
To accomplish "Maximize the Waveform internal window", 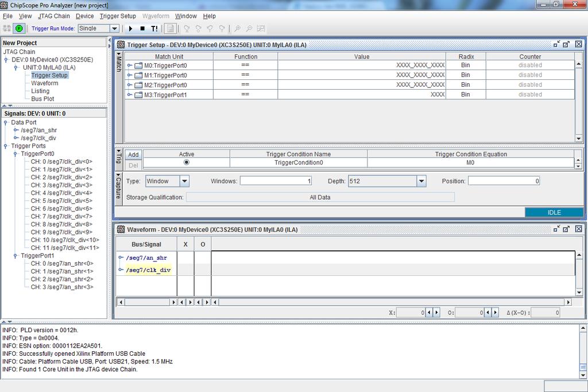I will click(566, 229).
